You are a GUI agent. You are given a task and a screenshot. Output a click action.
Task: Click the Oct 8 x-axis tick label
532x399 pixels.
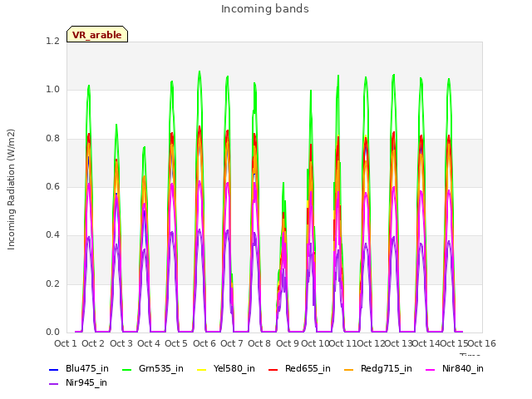click(259, 343)
